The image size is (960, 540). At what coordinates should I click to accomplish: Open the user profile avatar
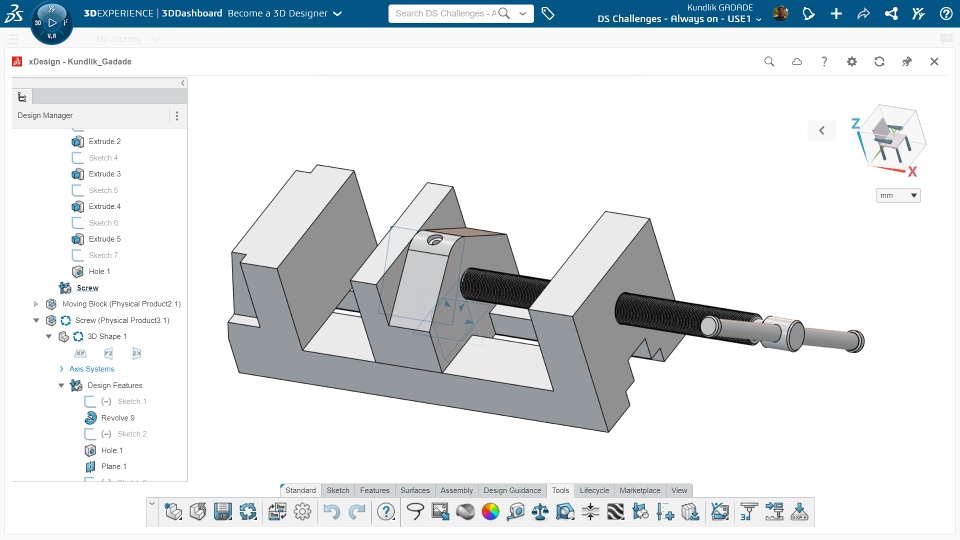780,13
